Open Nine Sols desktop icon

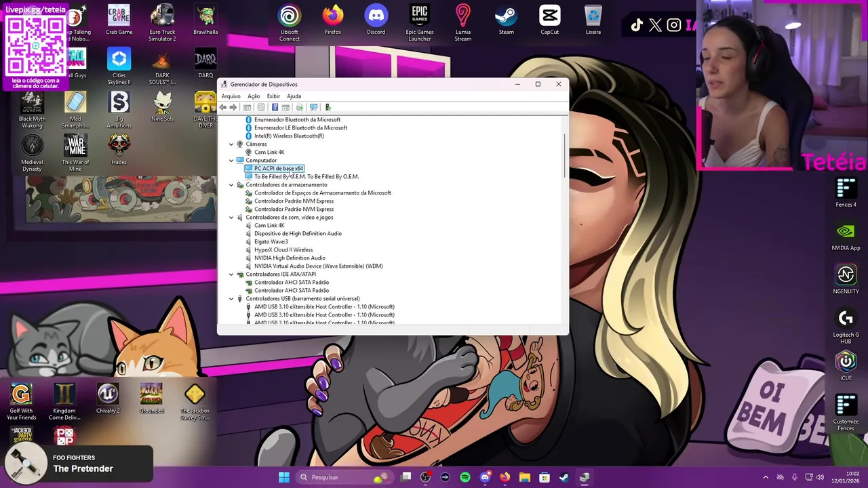click(x=162, y=107)
